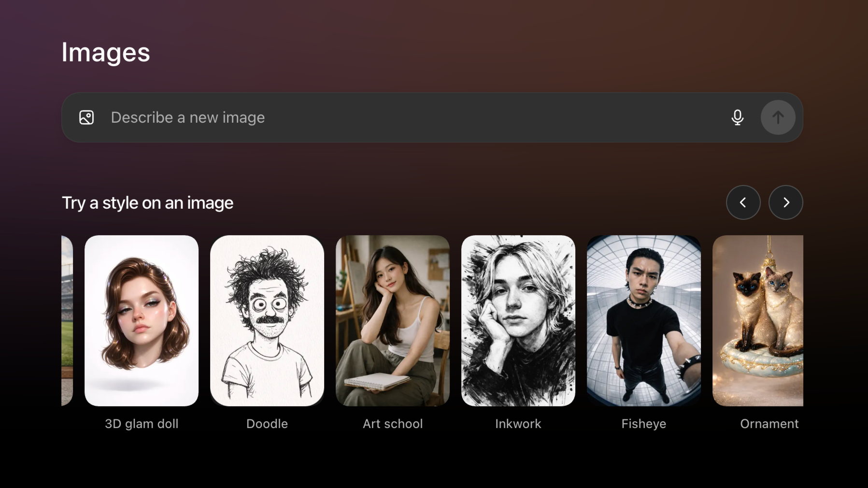The image size is (868, 488).
Task: Click the 3D glam doll label
Action: click(x=141, y=424)
